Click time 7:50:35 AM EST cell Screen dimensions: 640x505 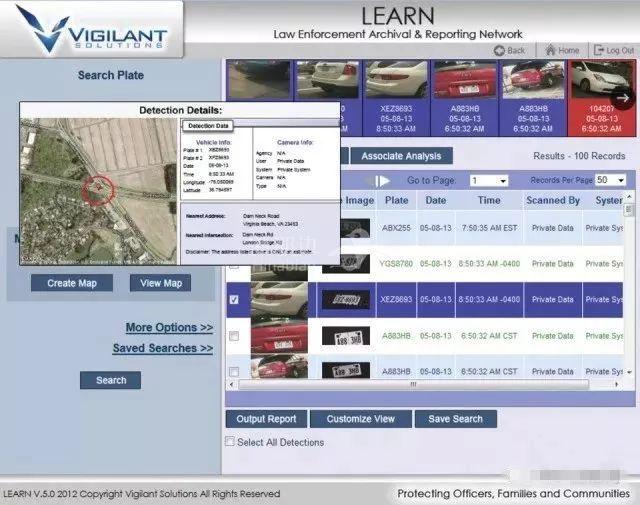tap(489, 228)
